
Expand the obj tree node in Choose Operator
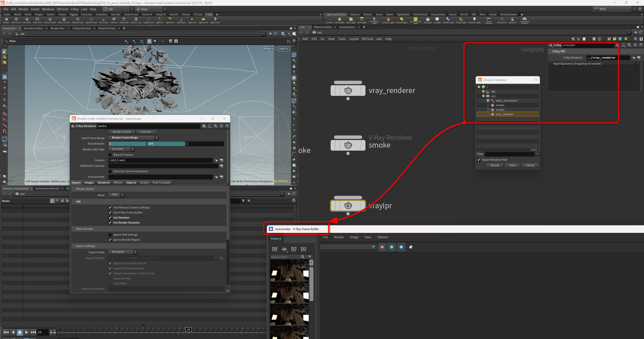pos(483,92)
